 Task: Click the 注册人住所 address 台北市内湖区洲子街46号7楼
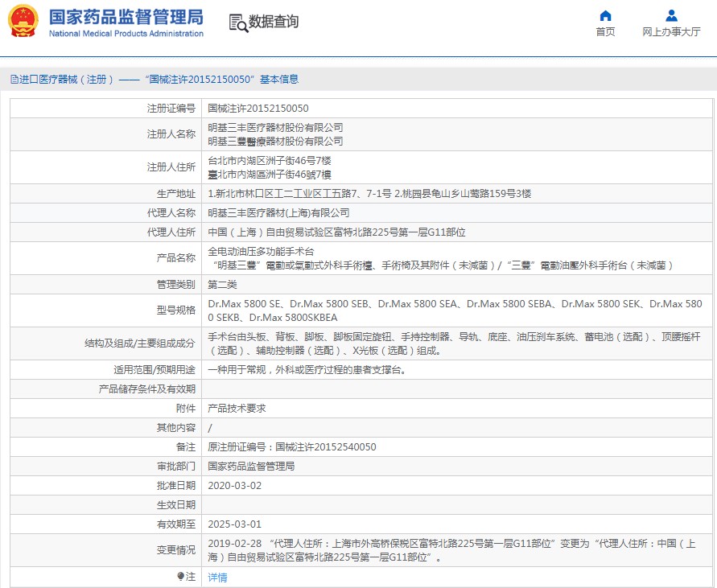(270, 161)
